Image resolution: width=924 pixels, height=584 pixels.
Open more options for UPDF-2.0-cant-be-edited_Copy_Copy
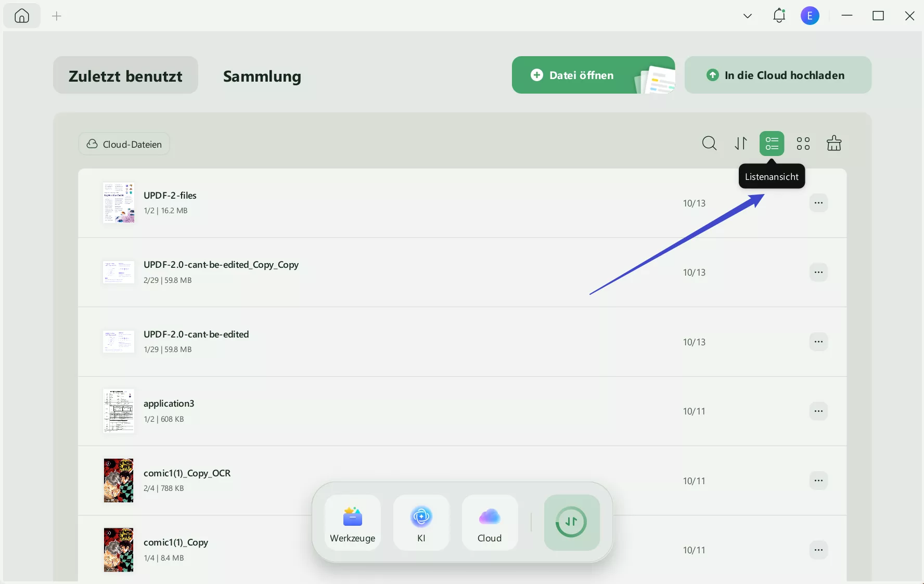point(818,272)
